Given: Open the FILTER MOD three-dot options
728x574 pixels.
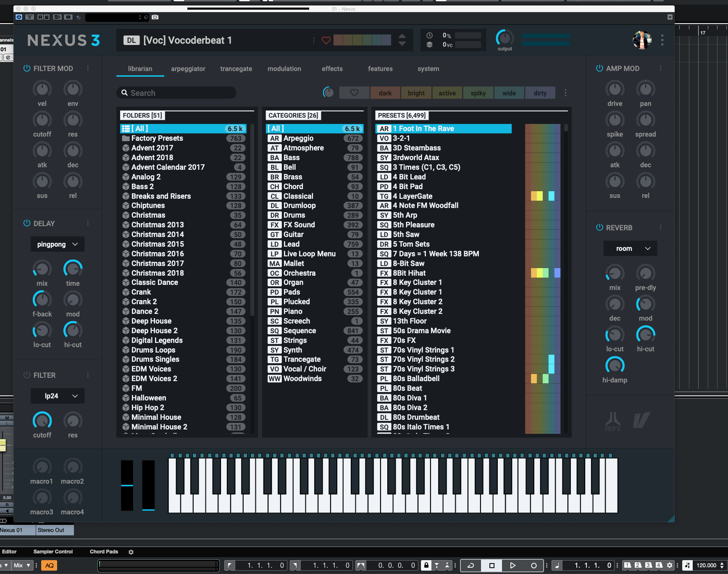Looking at the screenshot, I should (88, 68).
